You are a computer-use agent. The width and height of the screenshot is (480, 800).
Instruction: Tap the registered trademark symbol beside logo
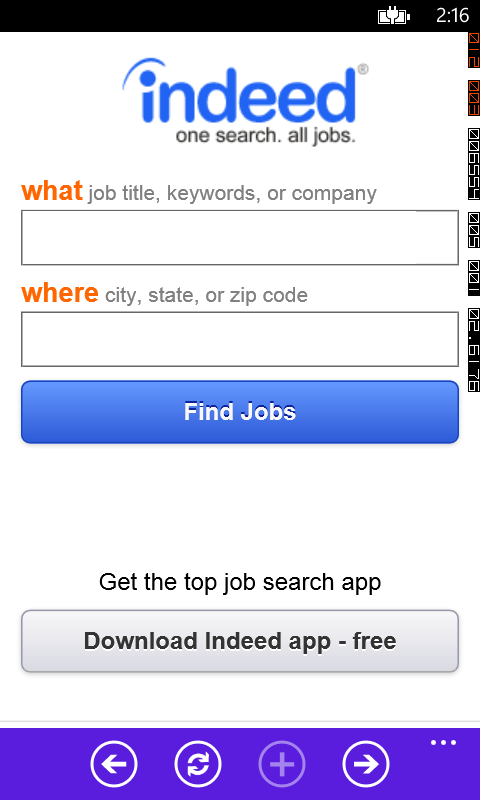coord(362,69)
